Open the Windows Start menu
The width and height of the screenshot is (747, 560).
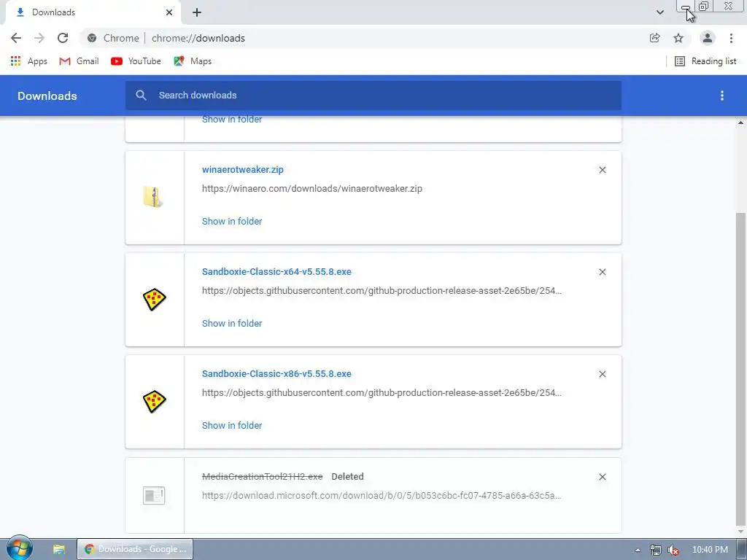(x=20, y=548)
